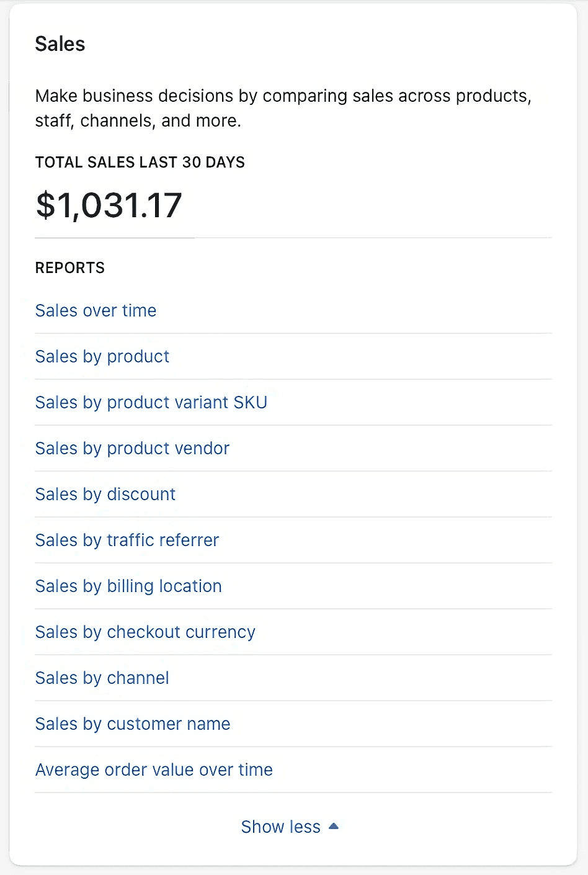Open Sales by customer name report

click(133, 724)
